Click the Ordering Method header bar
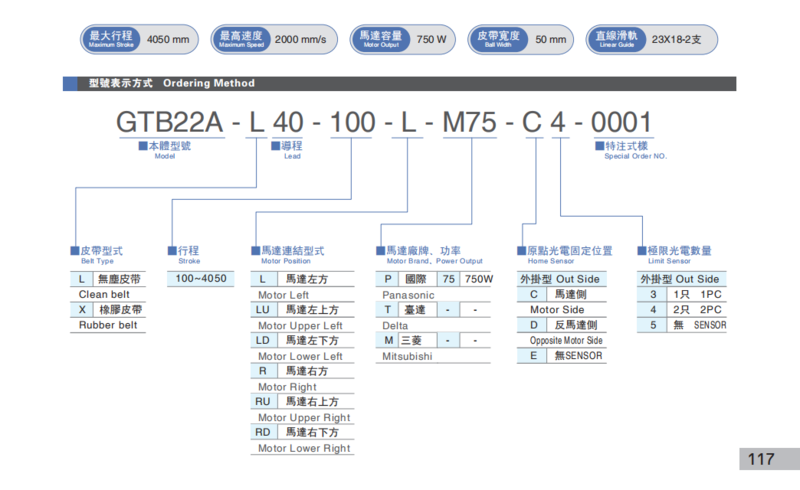800x490 pixels. [400, 84]
